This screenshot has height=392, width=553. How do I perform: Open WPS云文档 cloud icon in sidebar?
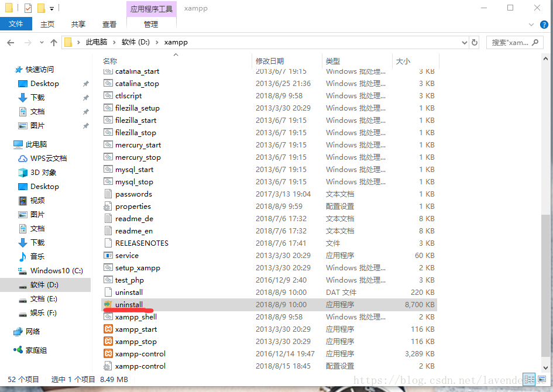point(23,159)
